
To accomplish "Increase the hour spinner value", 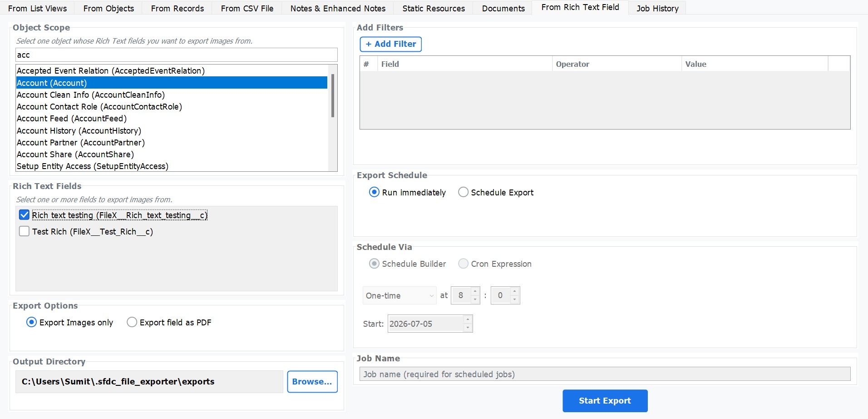I will pyautogui.click(x=475, y=291).
